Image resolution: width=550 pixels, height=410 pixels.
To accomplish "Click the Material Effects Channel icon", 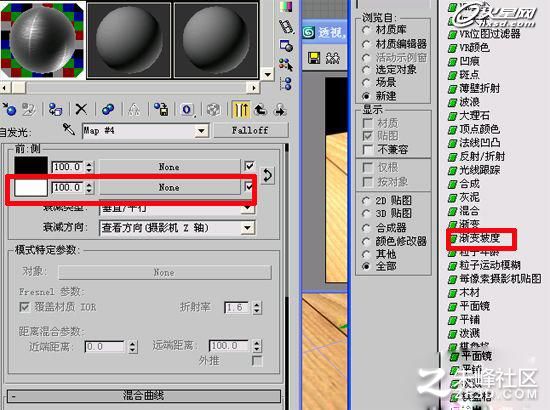I will [187, 109].
